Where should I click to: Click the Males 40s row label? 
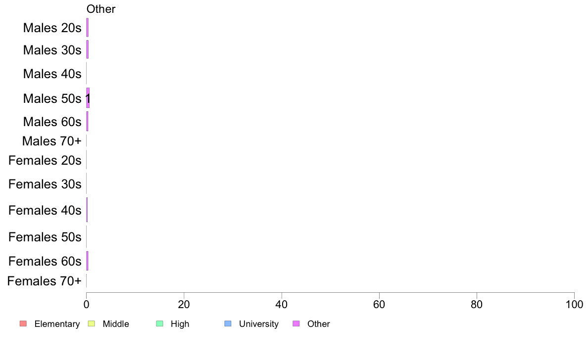click(52, 74)
